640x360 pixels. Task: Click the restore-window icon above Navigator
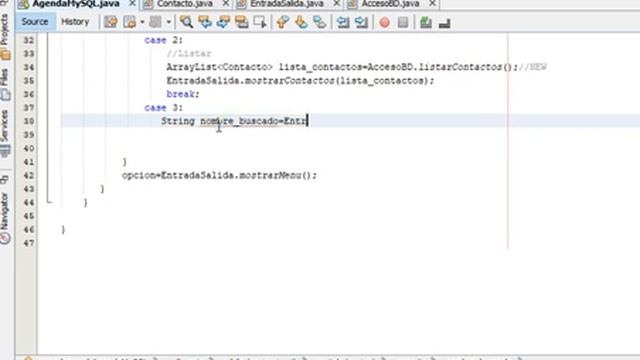(4, 179)
